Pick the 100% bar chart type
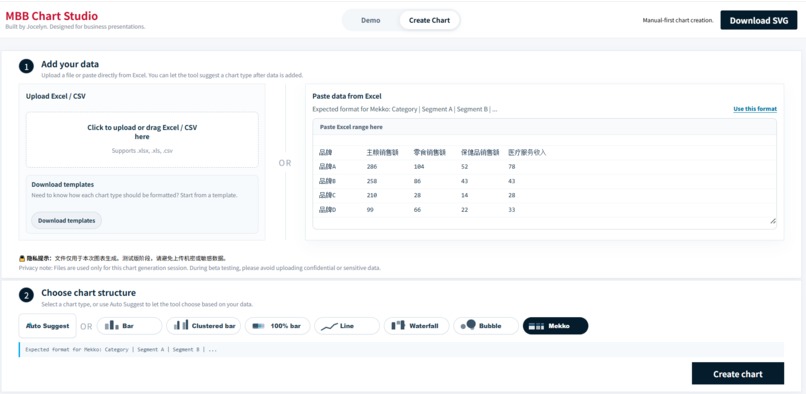This screenshot has width=806, height=394. pyautogui.click(x=278, y=326)
